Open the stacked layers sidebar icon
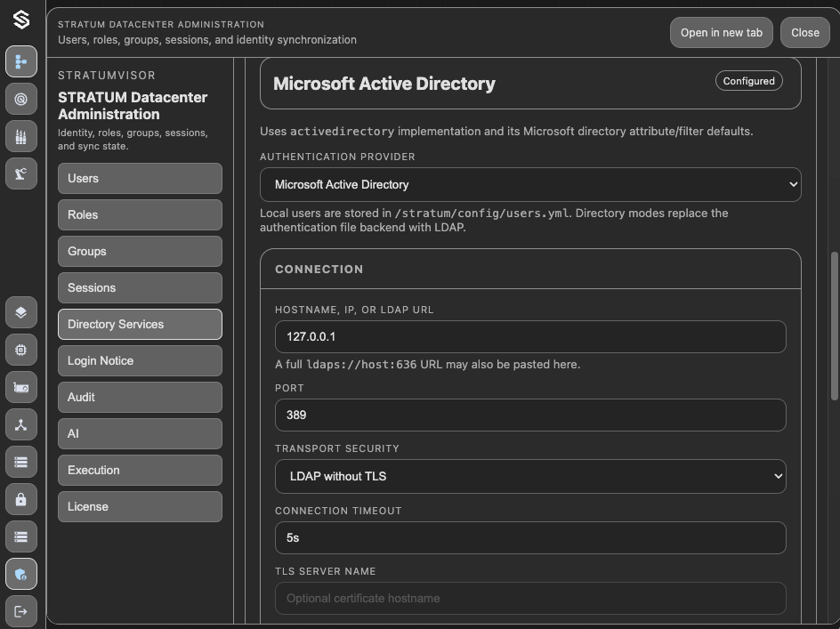 [x=21, y=312]
